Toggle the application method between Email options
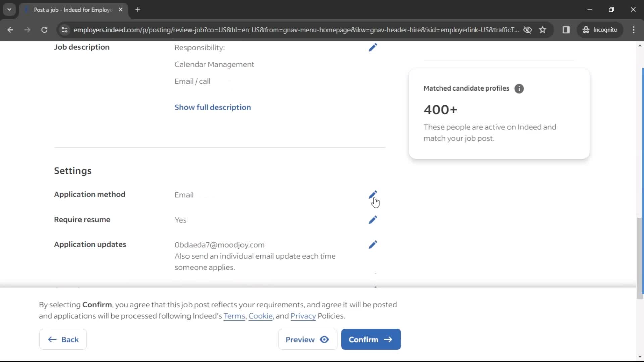The image size is (644, 362). [x=373, y=194]
